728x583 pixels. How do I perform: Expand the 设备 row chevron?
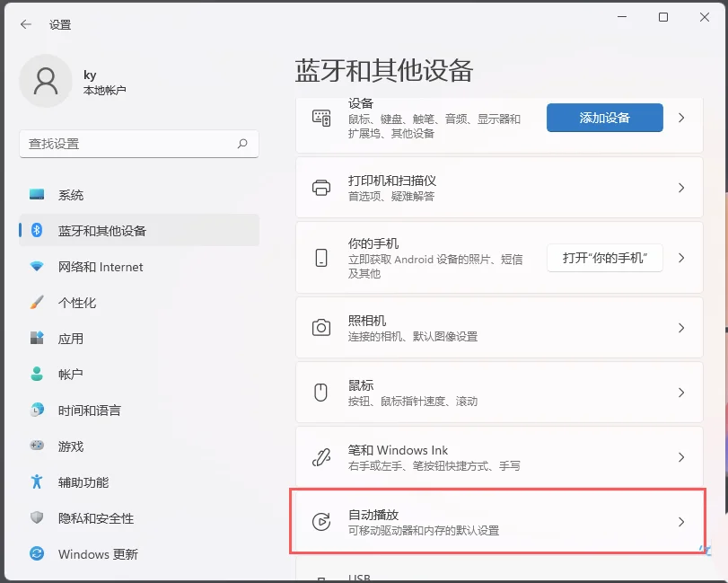(x=681, y=118)
